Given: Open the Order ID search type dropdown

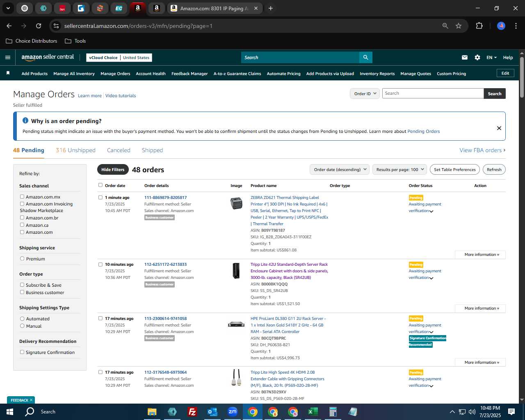Looking at the screenshot, I should pos(365,94).
